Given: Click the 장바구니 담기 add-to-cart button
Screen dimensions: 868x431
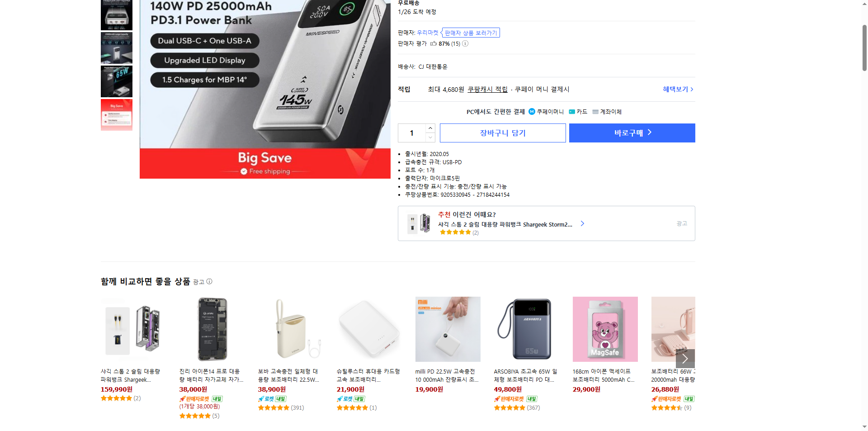Looking at the screenshot, I should click(x=502, y=133).
